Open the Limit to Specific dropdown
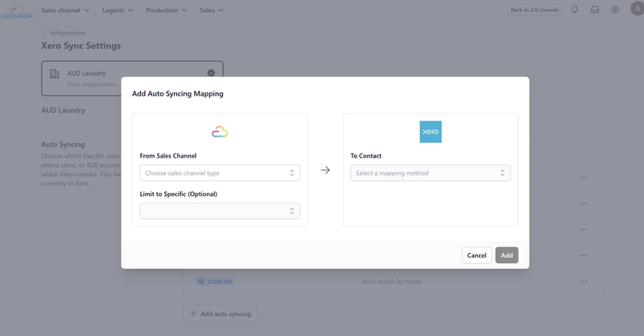Viewport: 644px width, 336px height. [220, 211]
